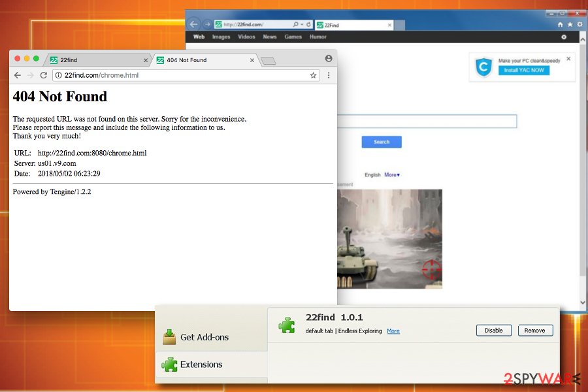The image size is (588, 392).
Task: Close the 404 Not Found tab
Action: coord(252,60)
